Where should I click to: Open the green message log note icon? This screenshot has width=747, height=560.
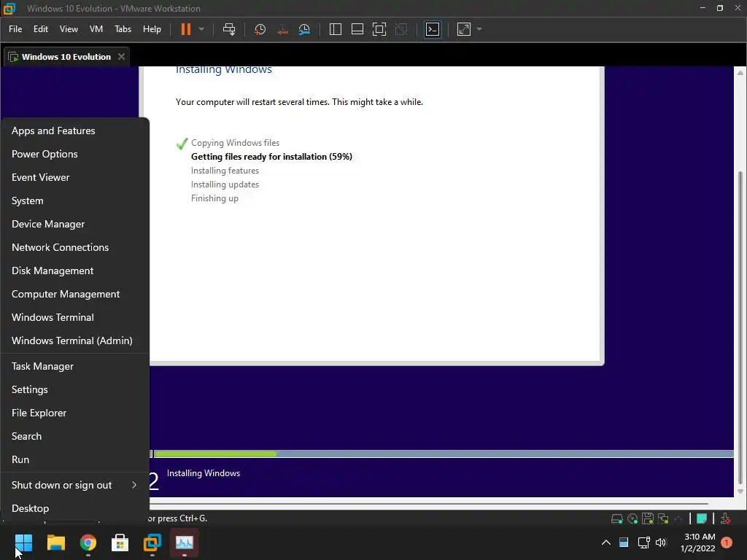click(702, 518)
